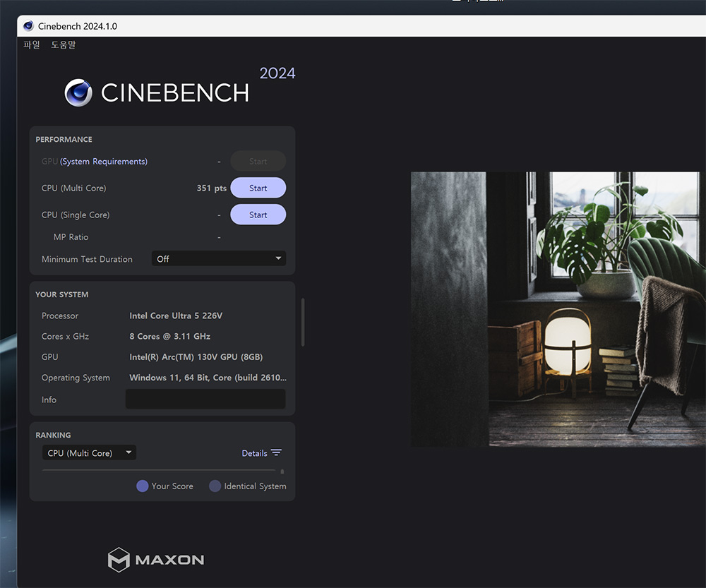Click the Cores x GHz label

click(x=65, y=336)
